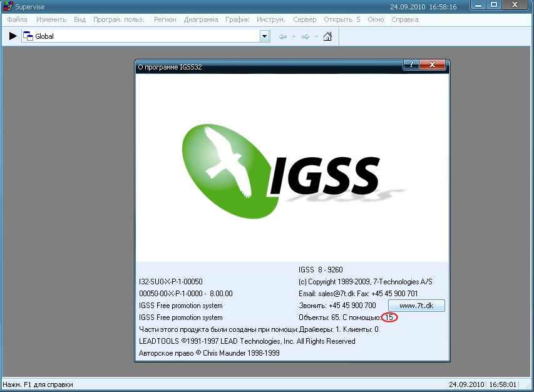Open the Открыть S menu
The width and height of the screenshot is (534, 392).
[x=342, y=19]
